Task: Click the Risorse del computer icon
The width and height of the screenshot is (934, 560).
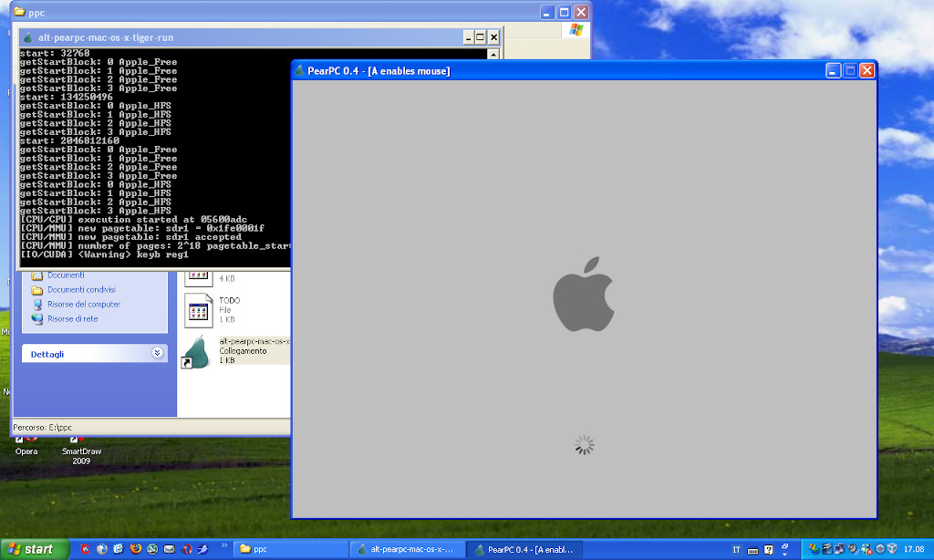Action: [x=37, y=304]
